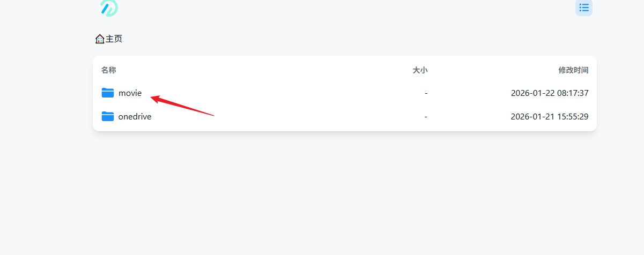
Task: Click the size dash in movie row
Action: 426,93
